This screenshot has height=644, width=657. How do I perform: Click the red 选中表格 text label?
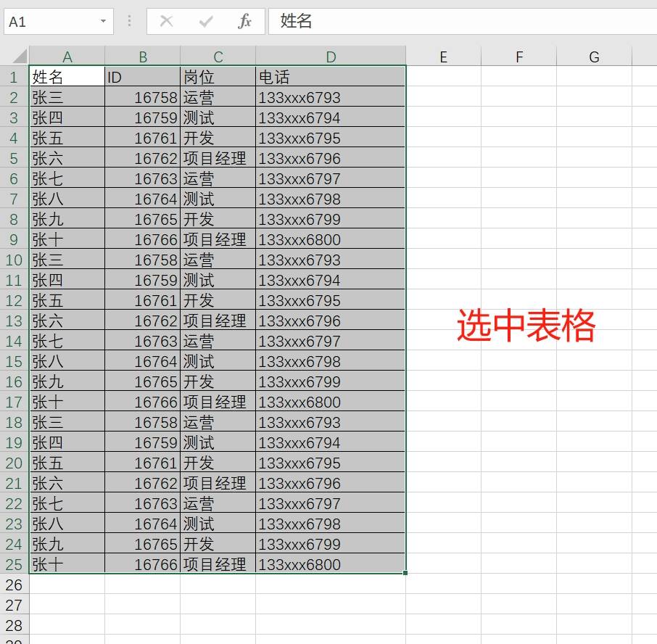pos(526,326)
